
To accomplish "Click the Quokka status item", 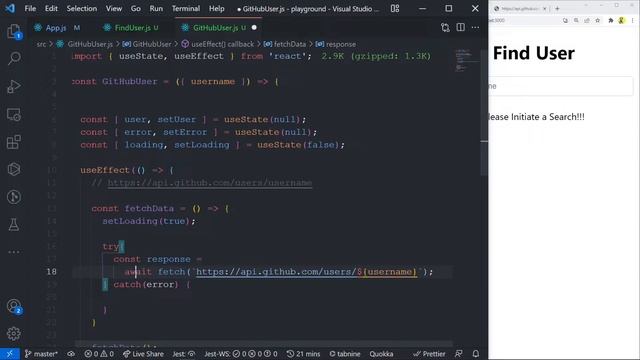I will [381, 354].
